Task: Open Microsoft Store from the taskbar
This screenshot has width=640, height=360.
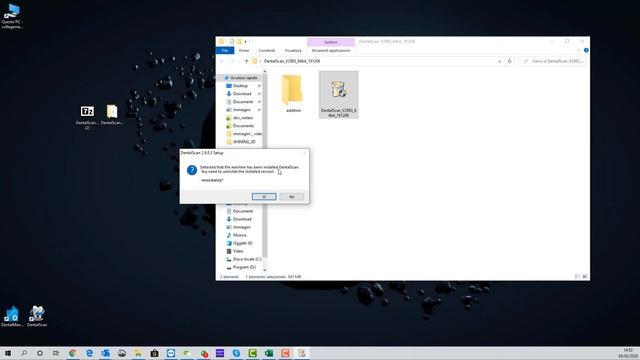Action: pos(154,353)
